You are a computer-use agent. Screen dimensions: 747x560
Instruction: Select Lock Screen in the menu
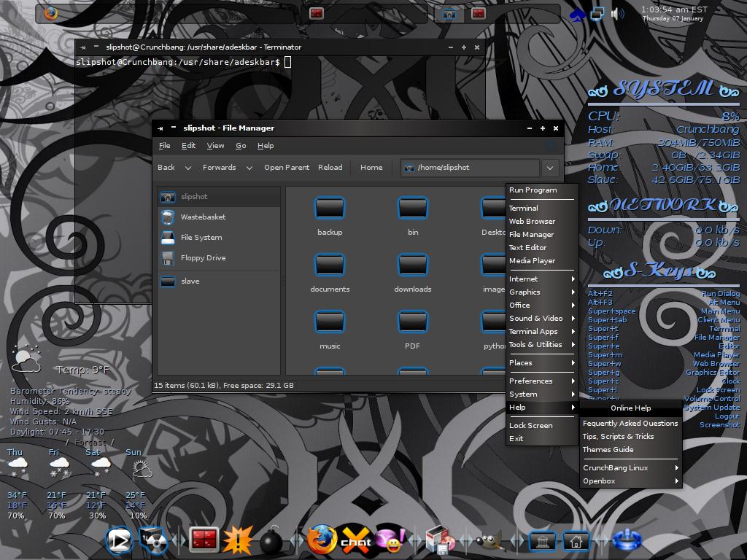tap(543, 425)
